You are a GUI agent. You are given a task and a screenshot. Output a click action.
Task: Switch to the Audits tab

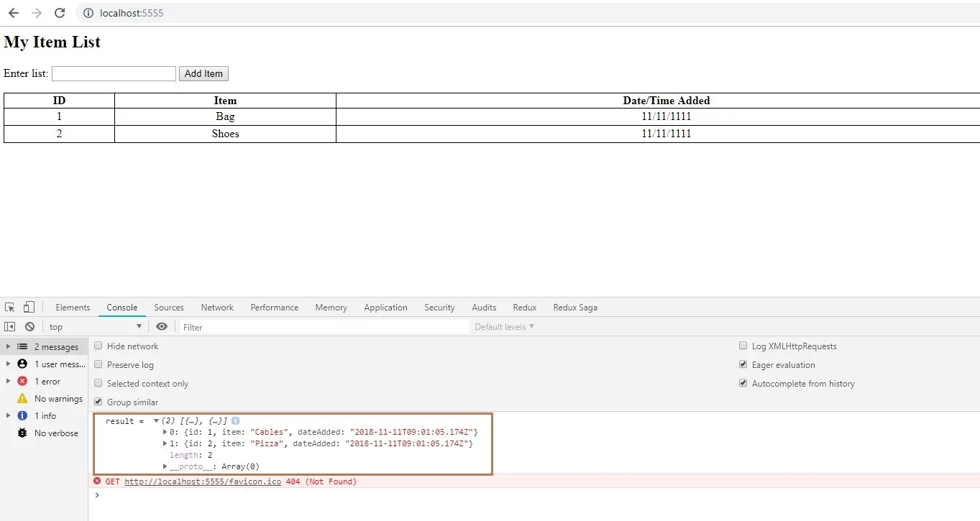[484, 307]
